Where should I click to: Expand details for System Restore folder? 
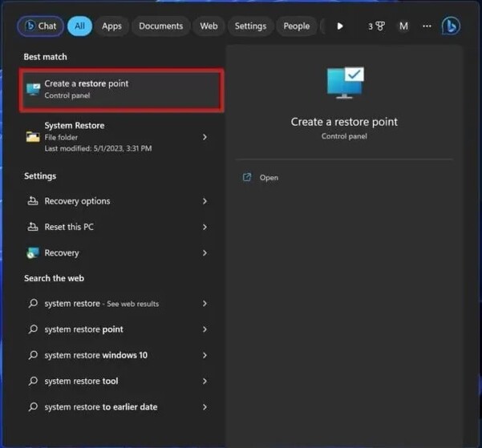205,137
